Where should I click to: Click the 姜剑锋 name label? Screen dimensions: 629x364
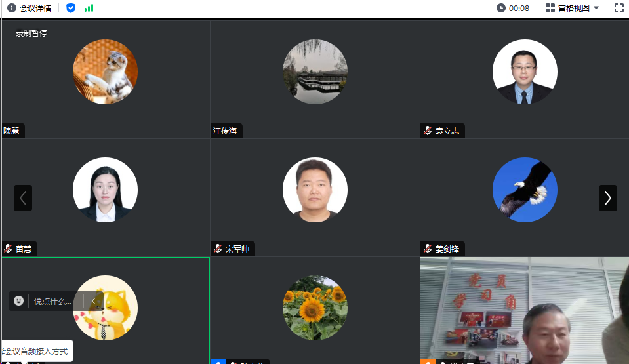(447, 249)
